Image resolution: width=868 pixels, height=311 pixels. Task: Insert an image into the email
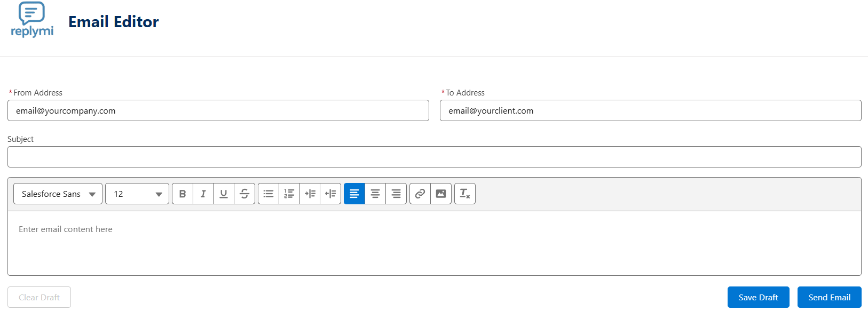point(441,194)
